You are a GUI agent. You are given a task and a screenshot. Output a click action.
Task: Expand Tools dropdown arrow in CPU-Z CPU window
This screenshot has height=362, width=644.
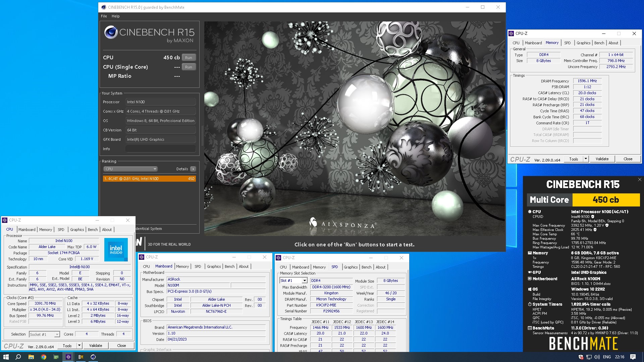coord(79,346)
